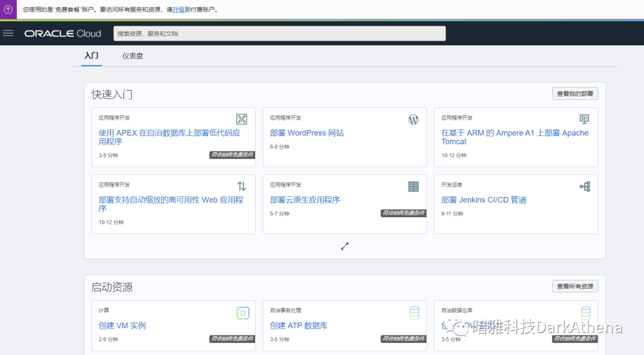The image size is (644, 355).
Task: Click the WordPress logo icon
Action: click(413, 119)
